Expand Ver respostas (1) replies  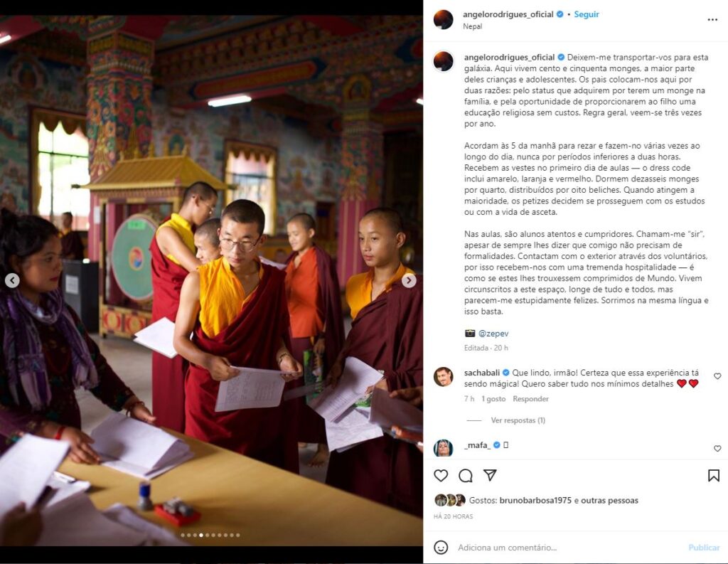pos(518,420)
